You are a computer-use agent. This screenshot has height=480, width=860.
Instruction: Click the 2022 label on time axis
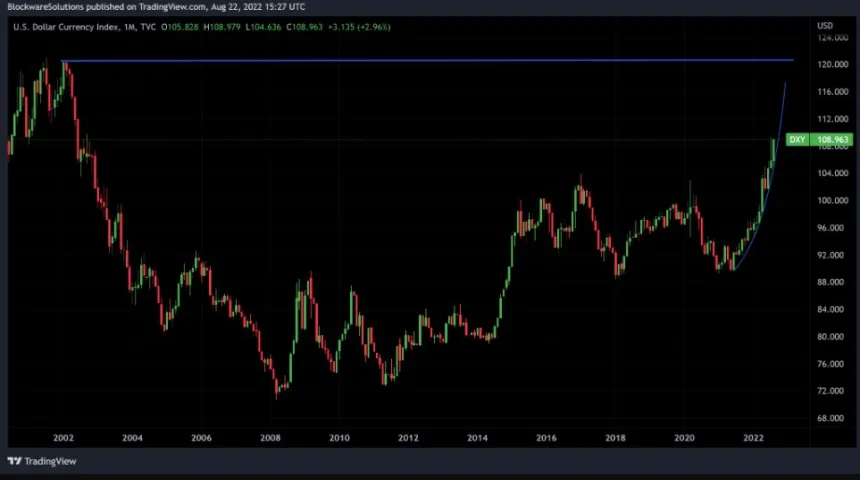[754, 438]
